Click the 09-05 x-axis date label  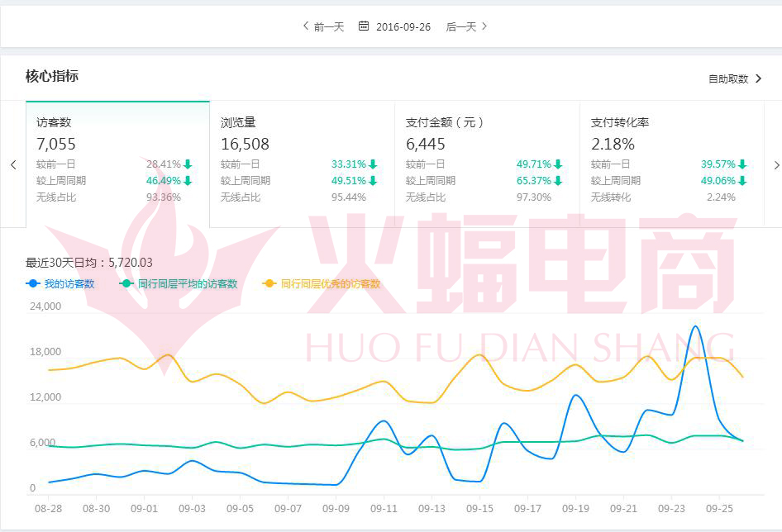pos(240,509)
